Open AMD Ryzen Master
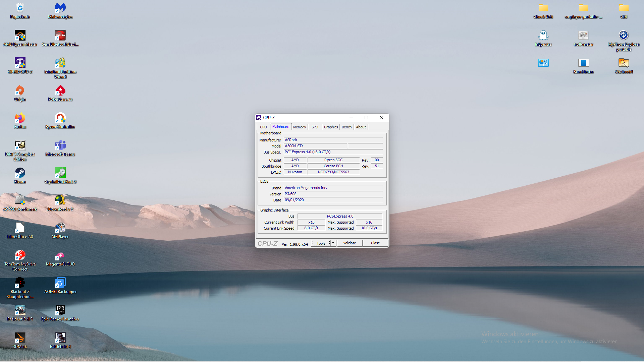Viewport: 644px width, 362px height. point(20,35)
